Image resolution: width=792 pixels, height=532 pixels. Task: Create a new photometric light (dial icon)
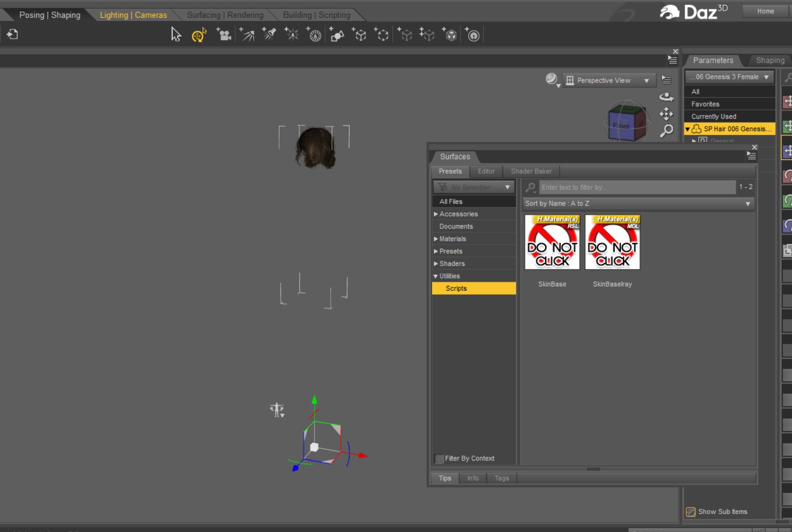(314, 34)
